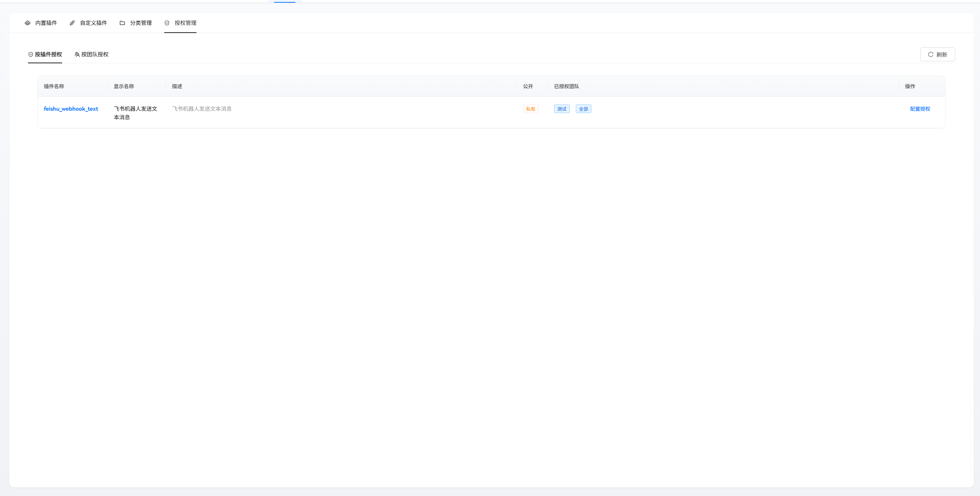980x496 pixels.
Task: Click the team icon beside 按团队授权
Action: [x=77, y=54]
